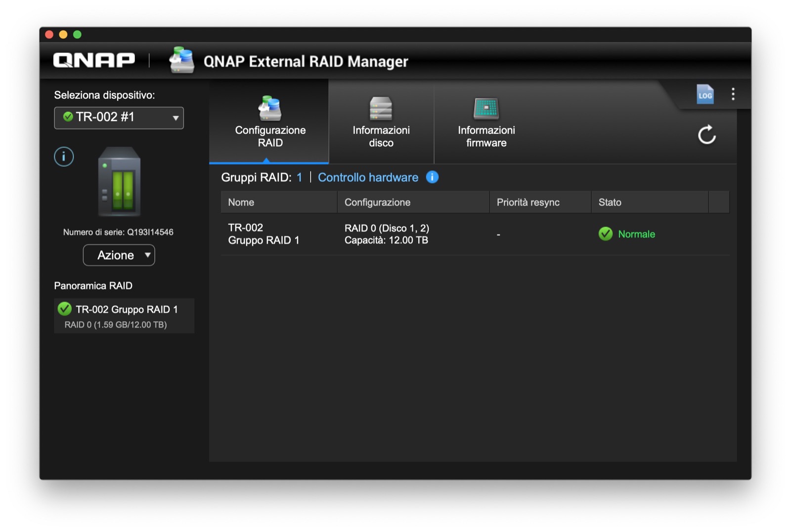
Task: Click the Configurazione column header
Action: pos(413,202)
